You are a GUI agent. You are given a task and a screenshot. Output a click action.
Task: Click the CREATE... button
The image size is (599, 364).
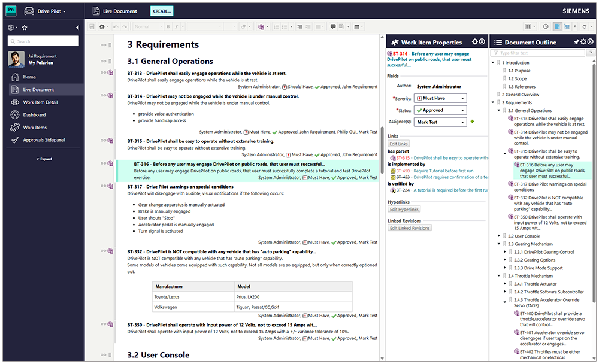click(x=162, y=11)
